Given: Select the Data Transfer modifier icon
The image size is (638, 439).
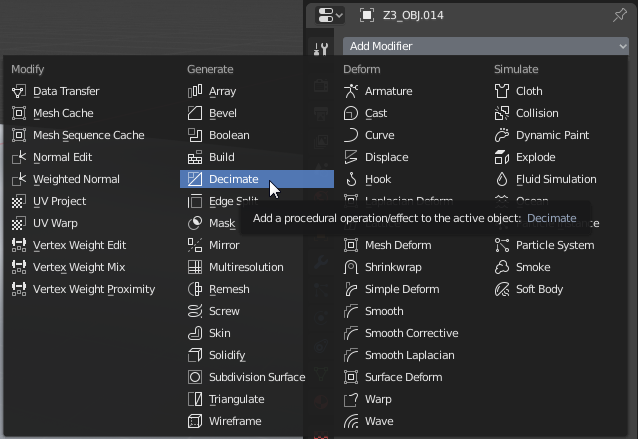Looking at the screenshot, I should pos(19,91).
